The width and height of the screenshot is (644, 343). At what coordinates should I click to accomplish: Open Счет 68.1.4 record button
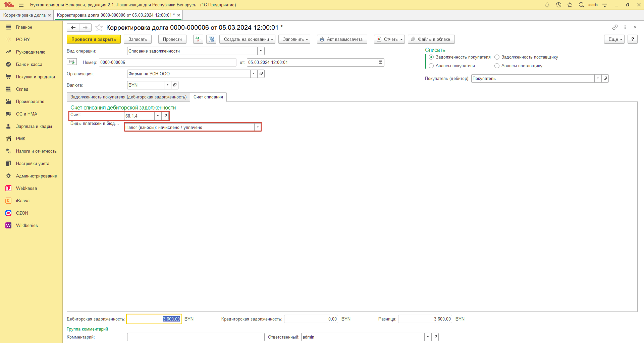(x=165, y=116)
